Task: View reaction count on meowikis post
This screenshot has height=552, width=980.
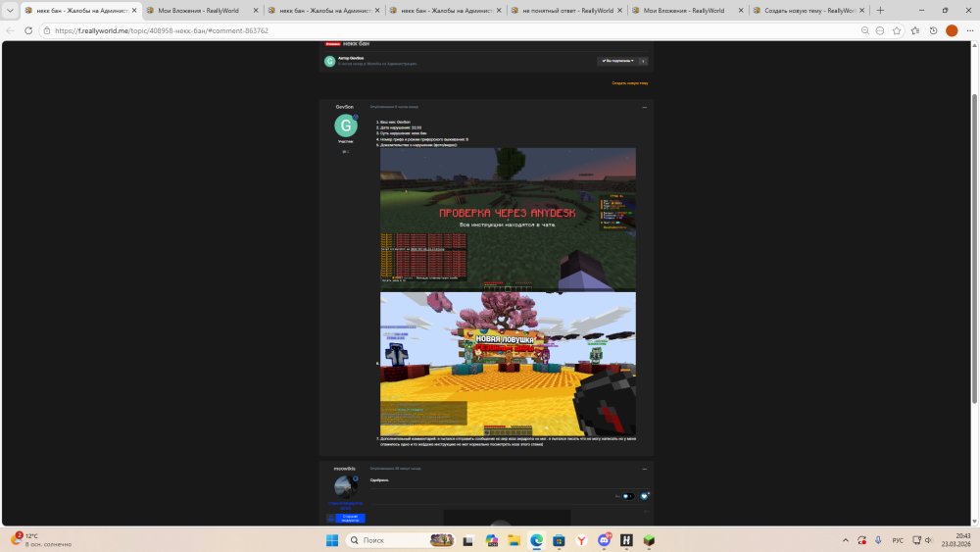Action: click(x=628, y=496)
